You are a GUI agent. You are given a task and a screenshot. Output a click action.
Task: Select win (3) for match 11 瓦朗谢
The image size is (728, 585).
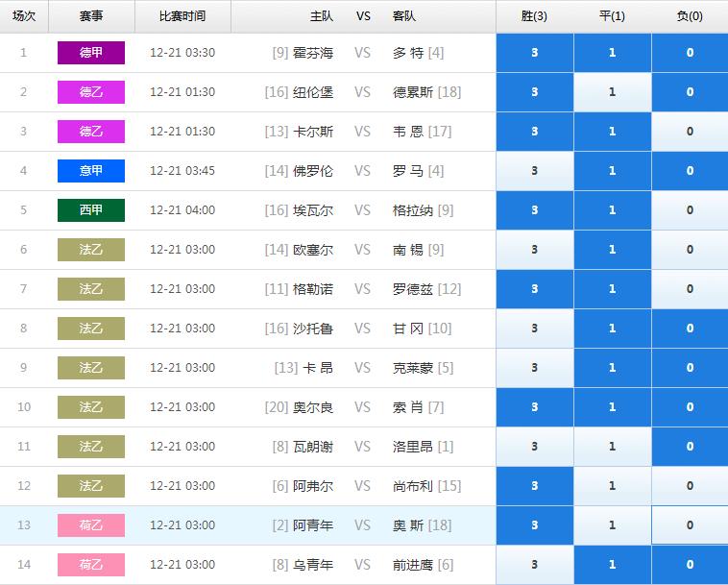[534, 447]
